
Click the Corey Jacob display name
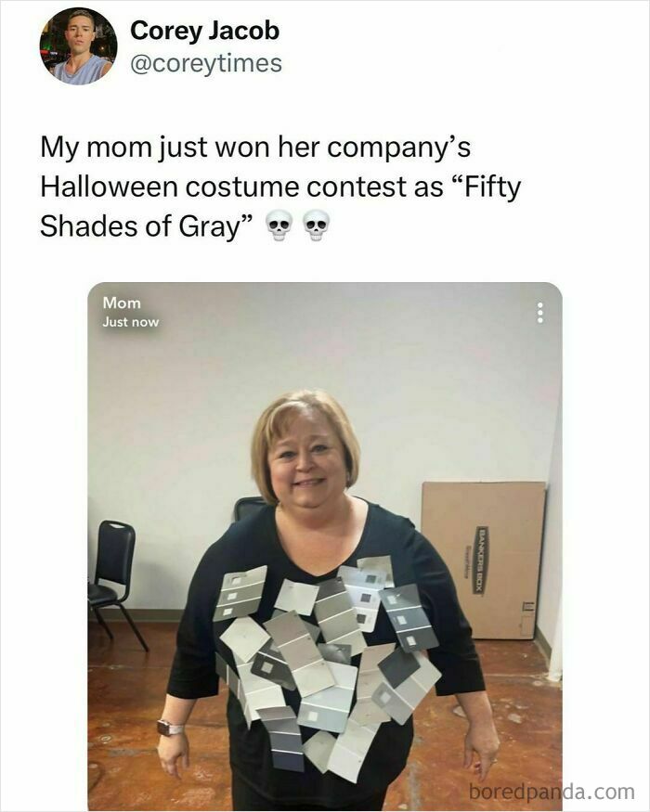tap(204, 30)
